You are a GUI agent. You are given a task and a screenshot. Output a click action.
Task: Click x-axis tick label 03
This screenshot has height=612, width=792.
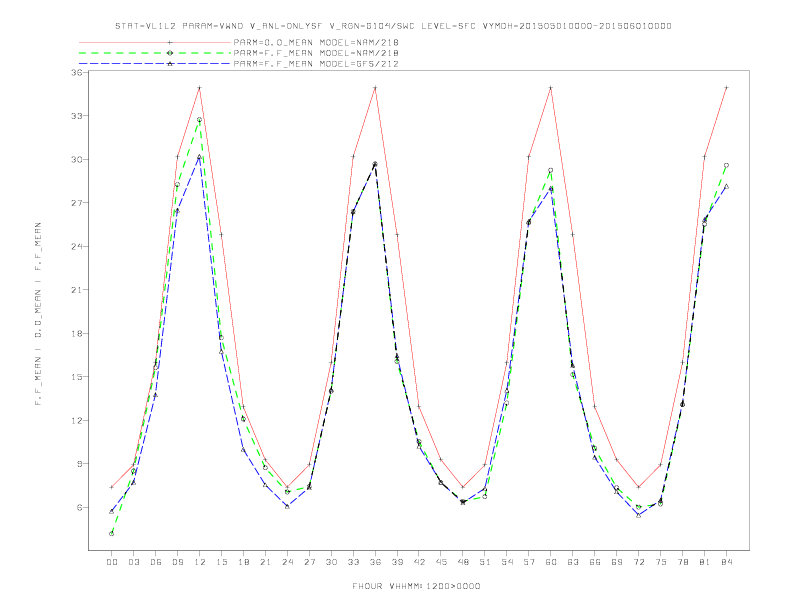[x=134, y=562]
